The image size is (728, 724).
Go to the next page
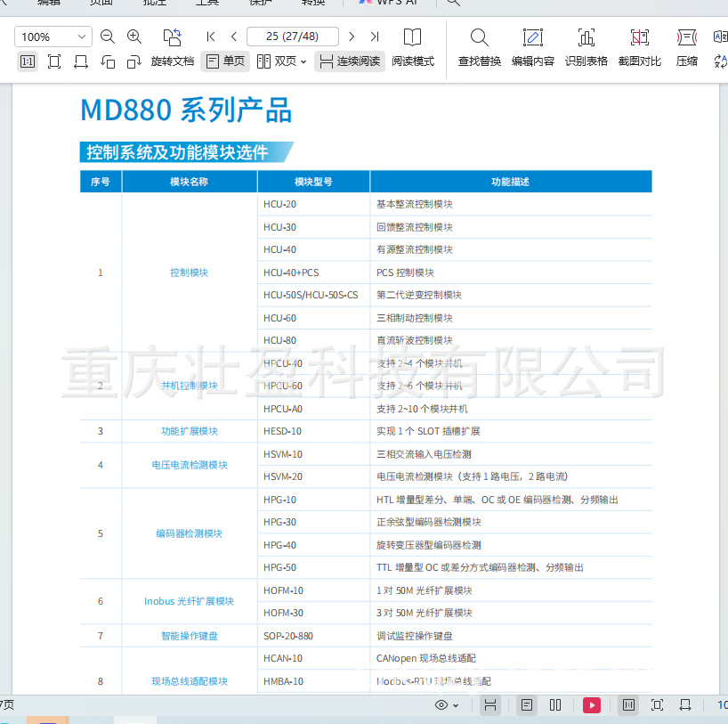[352, 37]
